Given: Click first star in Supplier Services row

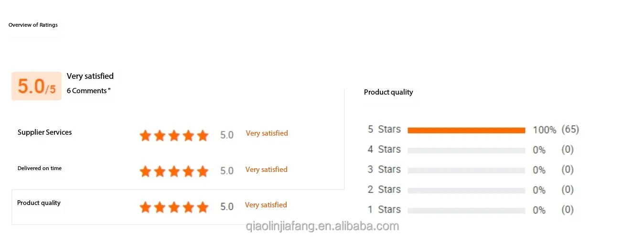Looking at the screenshot, I should point(145,136).
